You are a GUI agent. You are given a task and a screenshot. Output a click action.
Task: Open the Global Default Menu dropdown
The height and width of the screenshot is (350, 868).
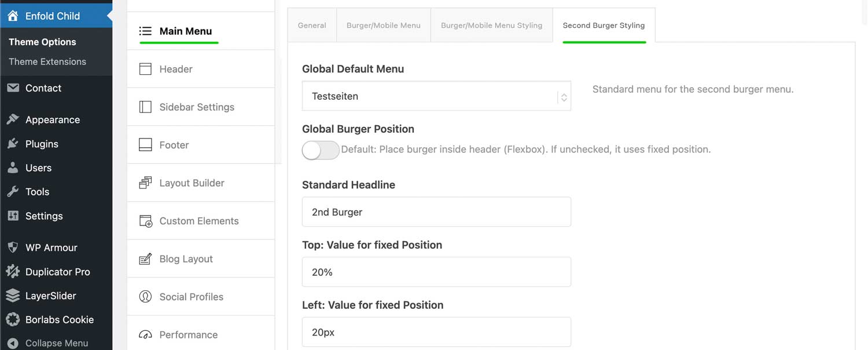coord(436,96)
